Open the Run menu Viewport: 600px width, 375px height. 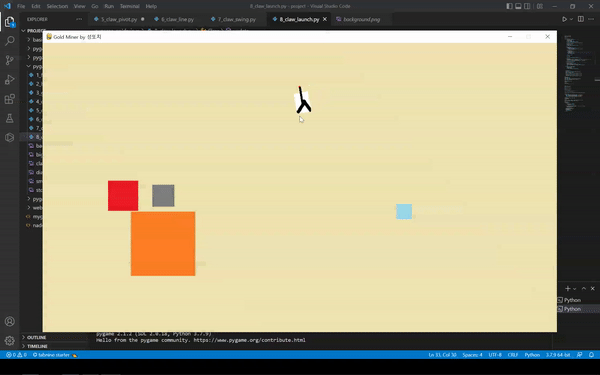(109, 6)
